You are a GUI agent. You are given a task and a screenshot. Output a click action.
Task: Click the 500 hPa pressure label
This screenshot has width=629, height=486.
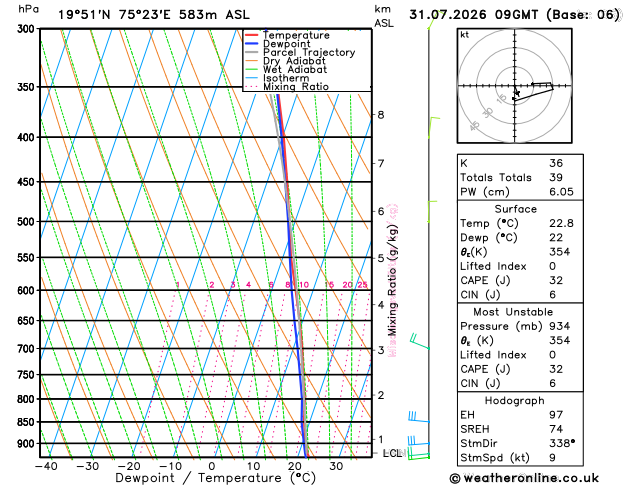[28, 222]
